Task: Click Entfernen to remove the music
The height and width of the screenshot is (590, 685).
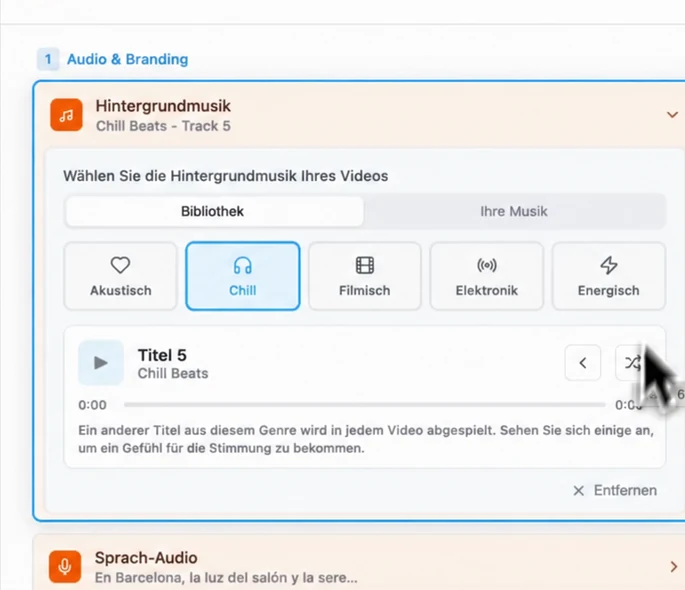Action: (615, 490)
